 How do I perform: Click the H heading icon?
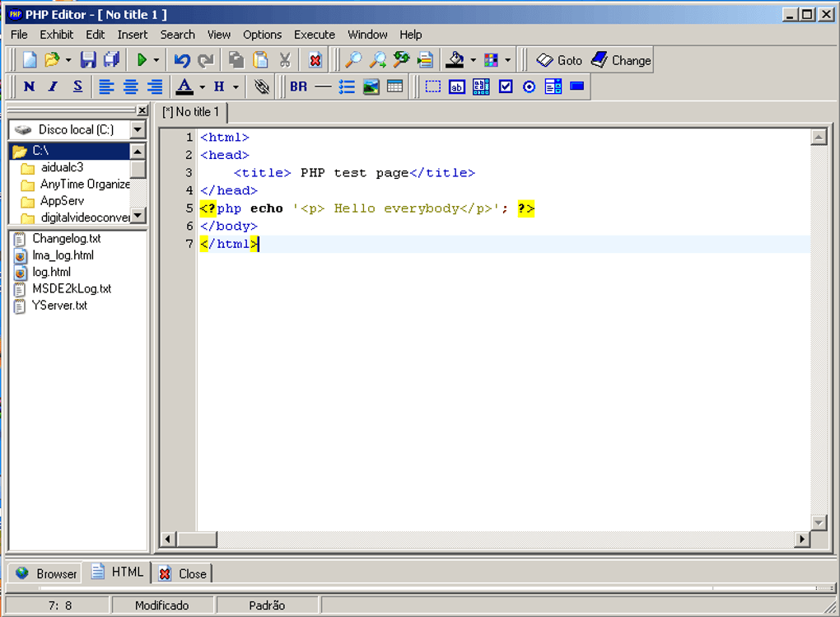coord(219,86)
